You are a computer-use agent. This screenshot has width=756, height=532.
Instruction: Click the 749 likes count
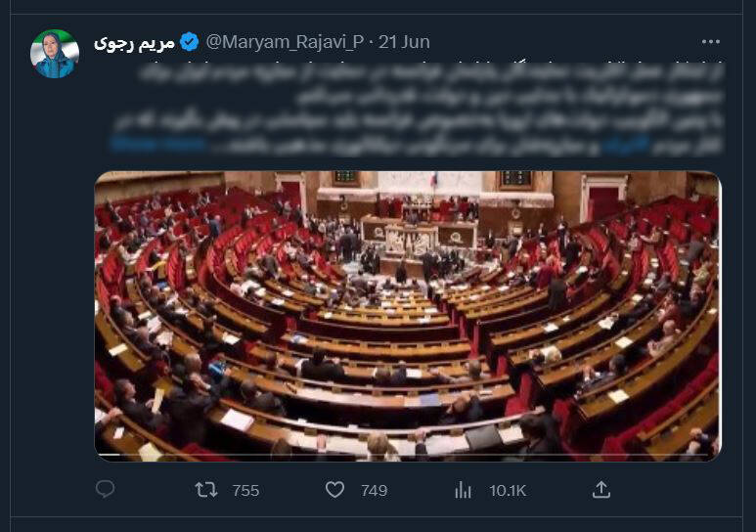coord(375,491)
